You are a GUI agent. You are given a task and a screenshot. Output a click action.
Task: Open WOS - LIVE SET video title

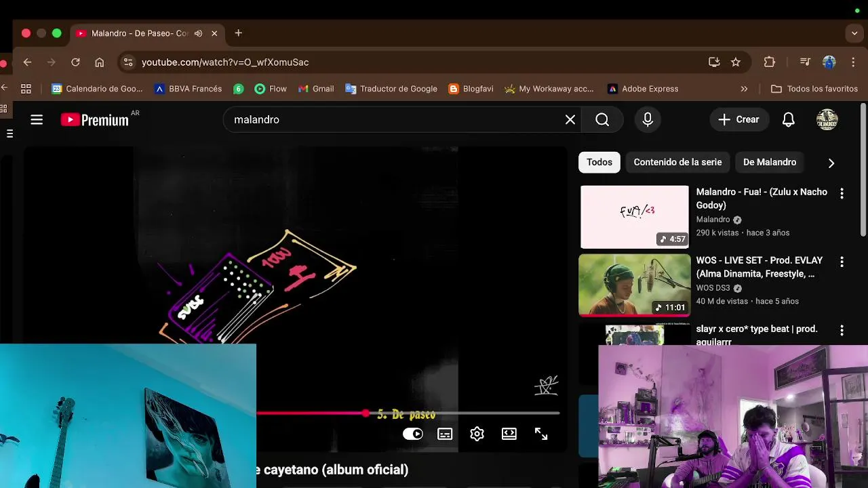point(759,267)
